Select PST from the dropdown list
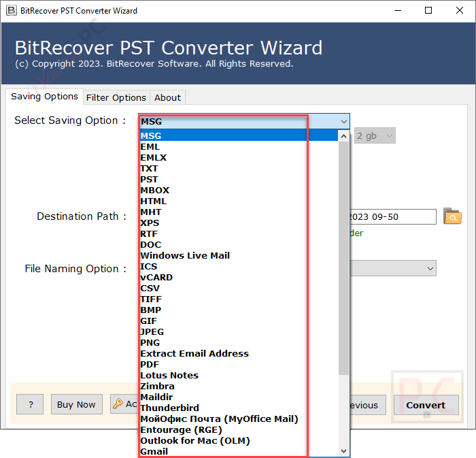The image size is (476, 458). tap(239, 180)
